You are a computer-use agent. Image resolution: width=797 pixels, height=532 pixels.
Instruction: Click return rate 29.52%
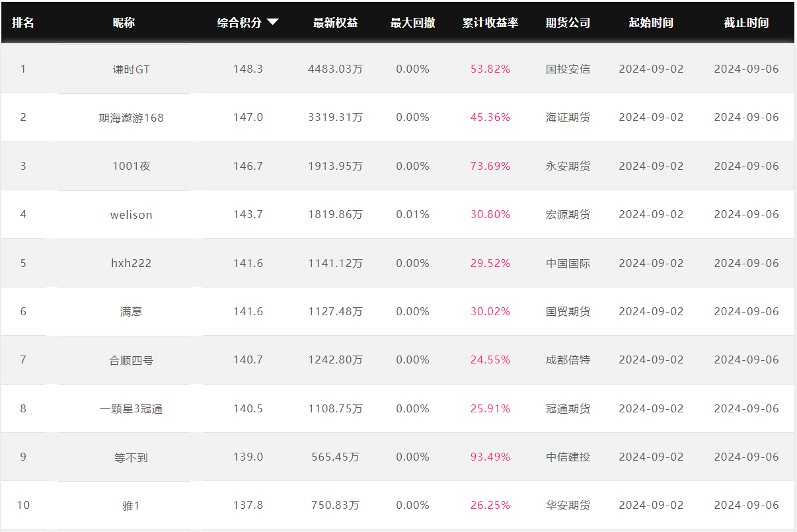pos(490,263)
